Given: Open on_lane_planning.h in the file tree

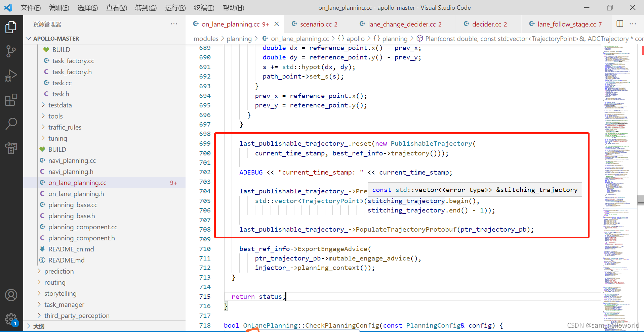Looking at the screenshot, I should pos(76,194).
